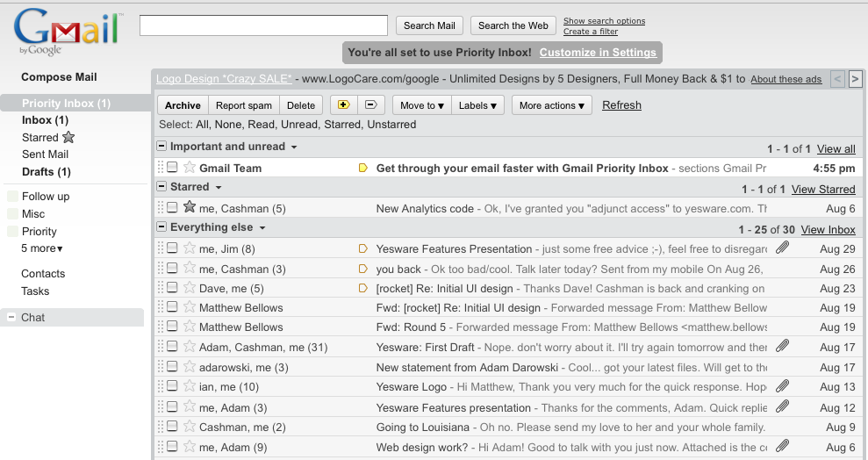Click importance marker on Gmail Team message
868x460 pixels.
(x=363, y=168)
